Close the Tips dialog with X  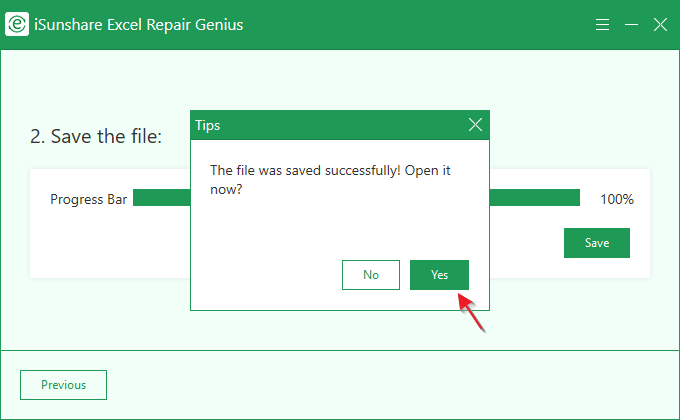[x=475, y=125]
